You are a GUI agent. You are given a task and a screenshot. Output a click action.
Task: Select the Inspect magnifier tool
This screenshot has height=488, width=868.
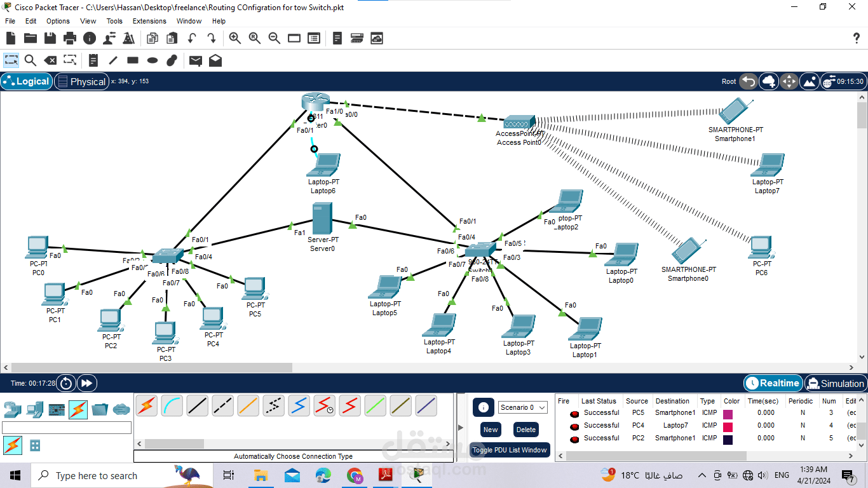[30, 60]
